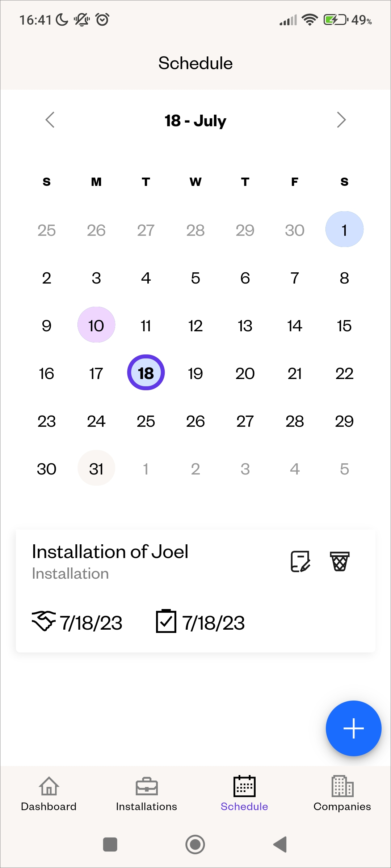Open the Installation of Joel card title
This screenshot has height=868, width=391.
110,552
